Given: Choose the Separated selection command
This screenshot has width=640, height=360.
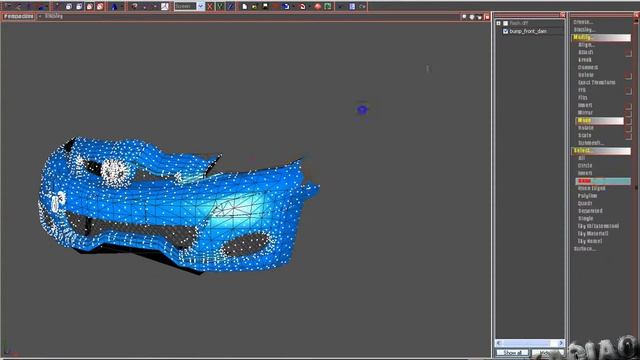Looking at the screenshot, I should pyautogui.click(x=590, y=211).
